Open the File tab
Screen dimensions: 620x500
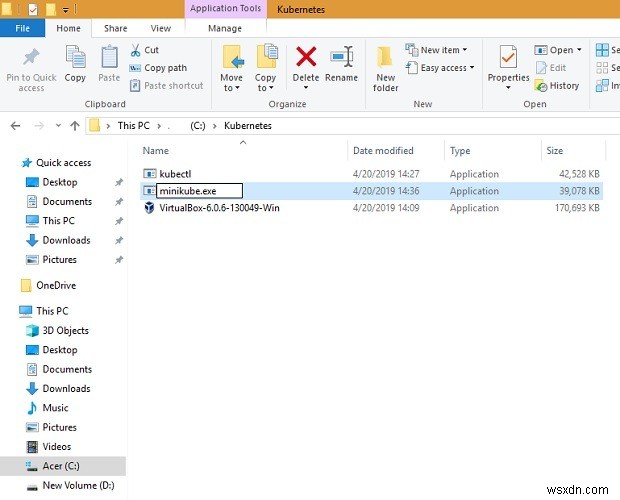coord(23,28)
